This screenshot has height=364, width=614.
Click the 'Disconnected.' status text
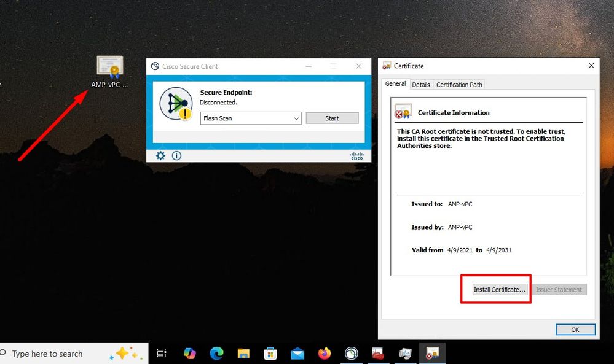point(218,103)
